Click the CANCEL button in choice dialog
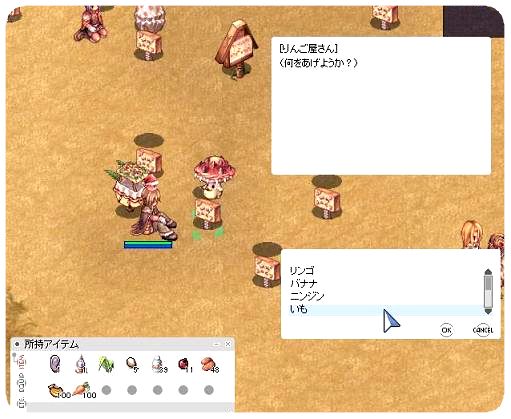 483,330
